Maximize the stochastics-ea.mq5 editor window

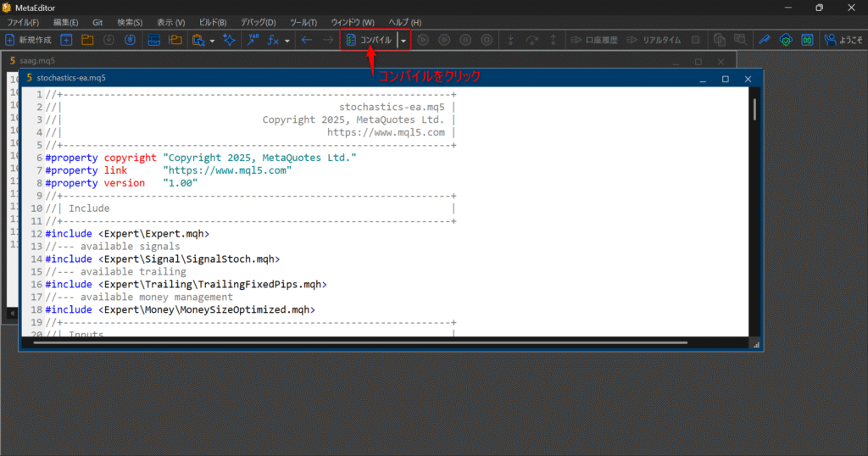tap(726, 79)
